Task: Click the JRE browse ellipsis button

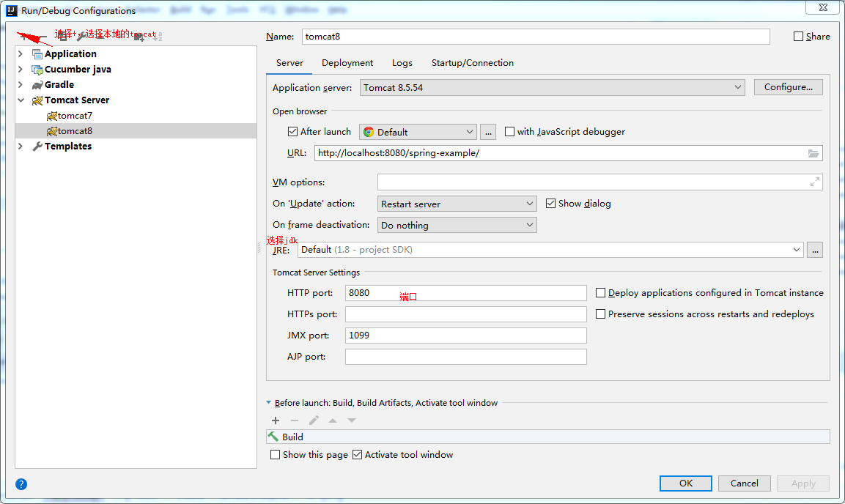Action: tap(814, 250)
